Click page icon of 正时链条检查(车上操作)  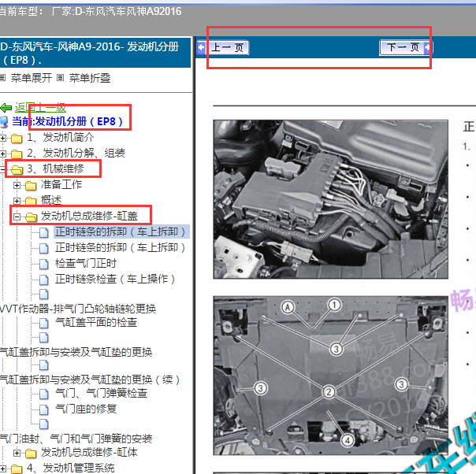pos(44,280)
